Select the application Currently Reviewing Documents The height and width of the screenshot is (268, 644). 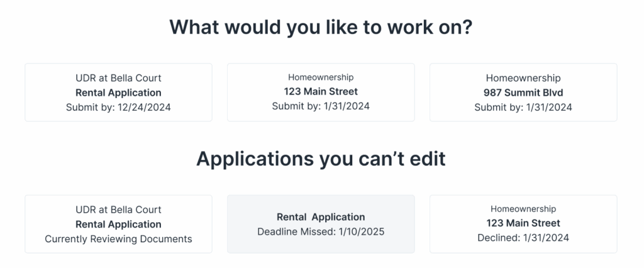tap(118, 224)
